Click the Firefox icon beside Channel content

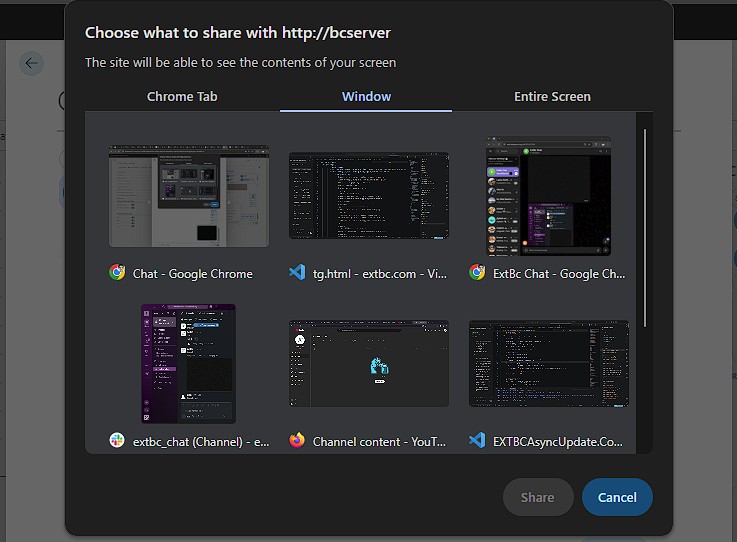click(297, 440)
